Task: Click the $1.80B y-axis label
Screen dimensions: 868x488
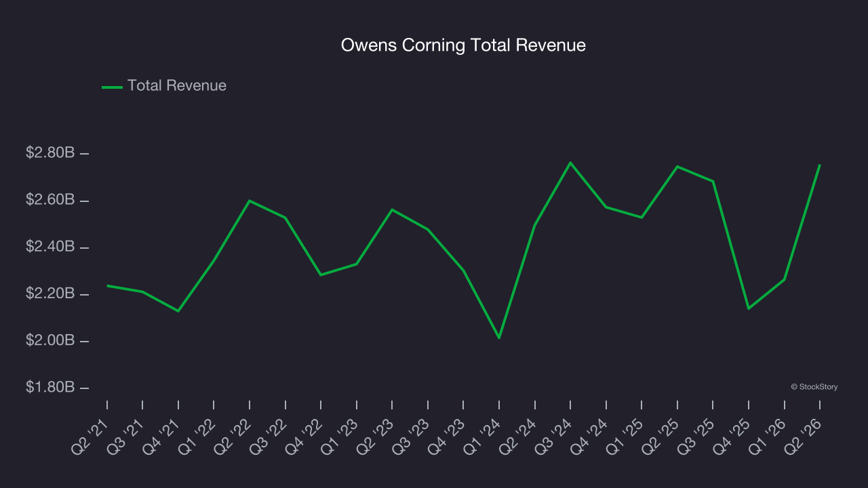Action: click(x=50, y=387)
